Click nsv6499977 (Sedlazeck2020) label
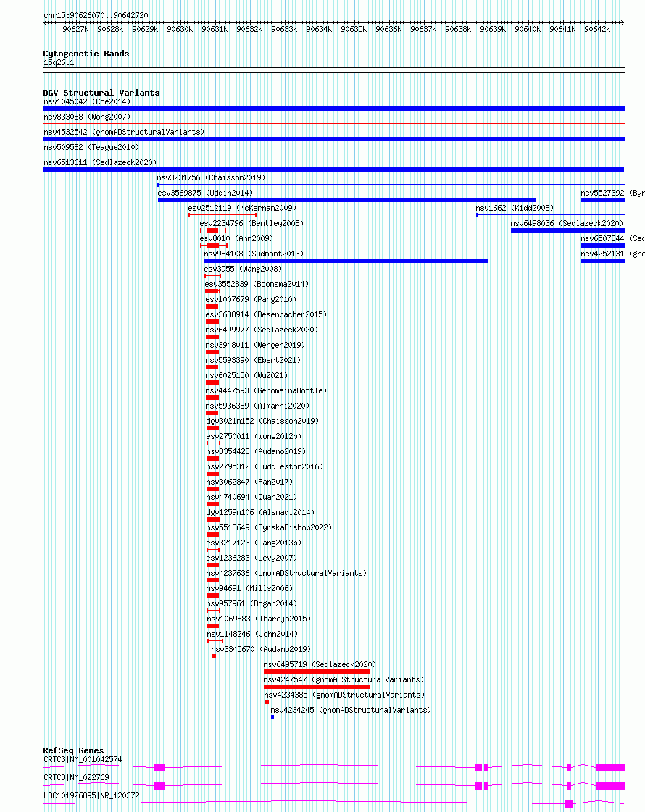This screenshot has width=645, height=812. (262, 330)
